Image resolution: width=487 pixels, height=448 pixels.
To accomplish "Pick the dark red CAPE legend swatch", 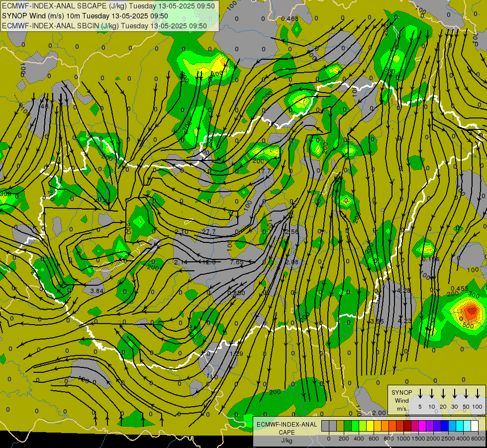I will click(407, 426).
